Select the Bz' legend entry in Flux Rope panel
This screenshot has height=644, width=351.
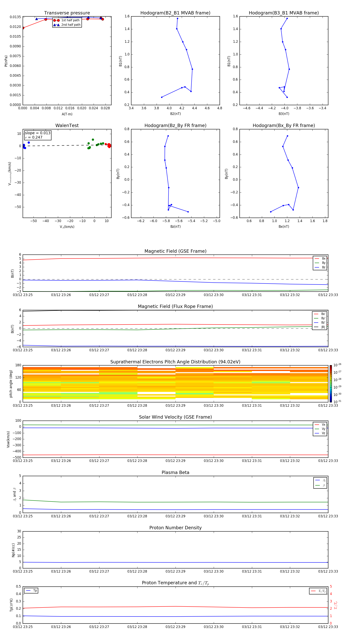(x=320, y=323)
